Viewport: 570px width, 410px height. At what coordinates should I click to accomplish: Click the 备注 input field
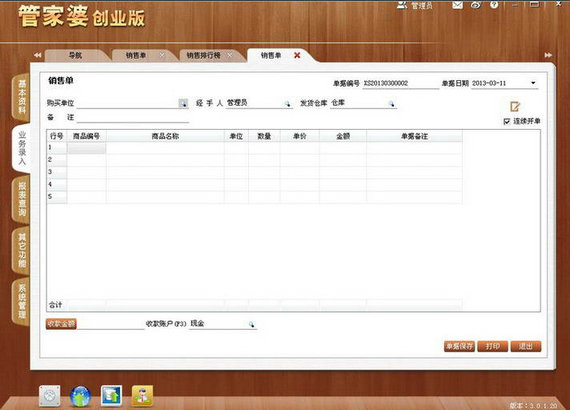[x=133, y=117]
